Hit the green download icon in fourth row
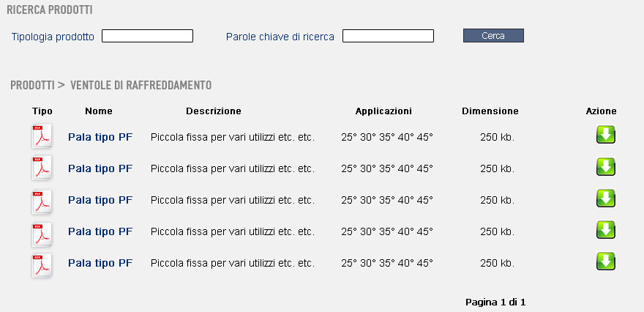Viewport: 644px width, 312px height. click(x=606, y=230)
